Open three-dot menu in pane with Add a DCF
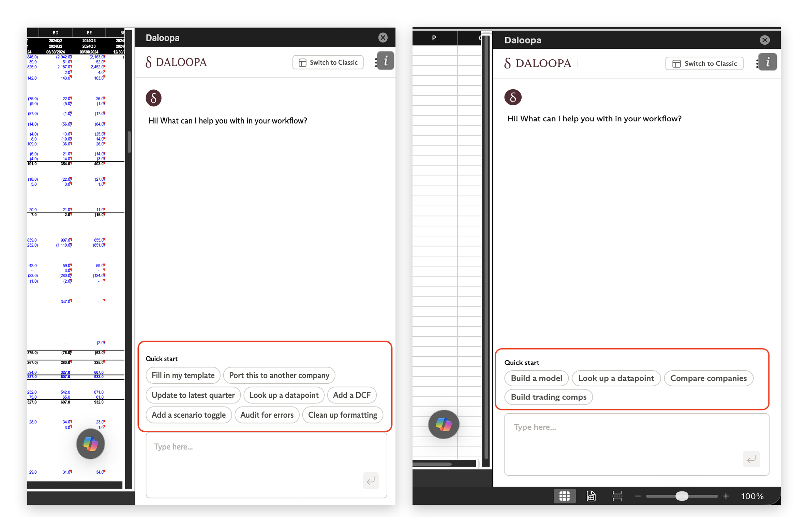The width and height of the screenshot is (808, 532). (x=376, y=62)
